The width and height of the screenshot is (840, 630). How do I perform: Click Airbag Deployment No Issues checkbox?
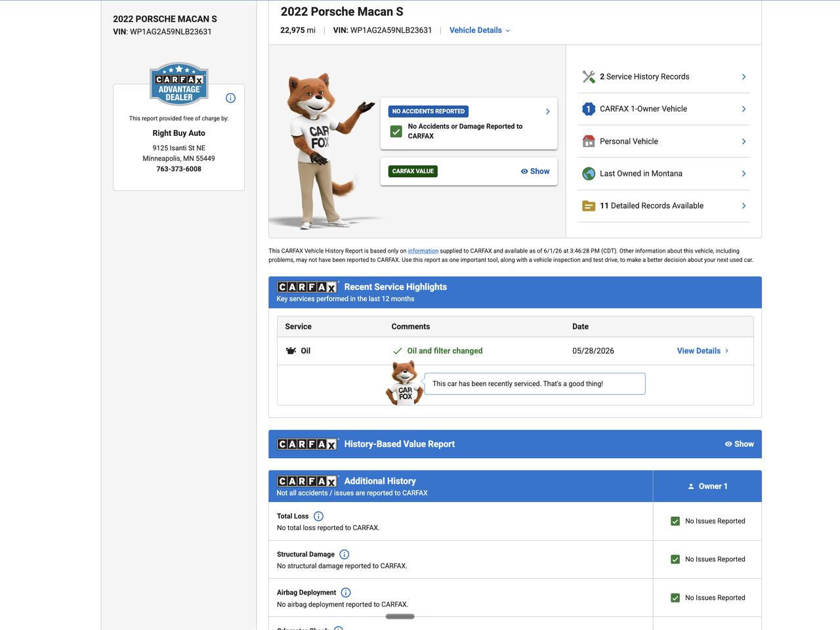[675, 598]
